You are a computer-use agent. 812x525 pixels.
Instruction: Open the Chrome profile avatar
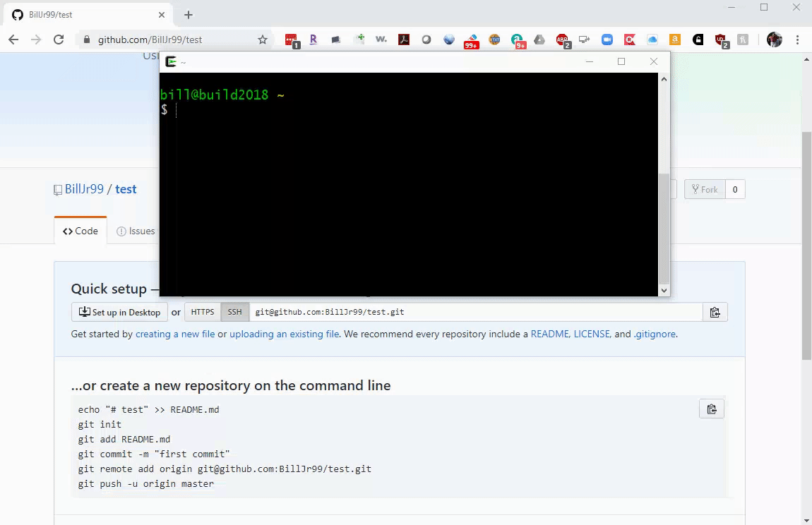[774, 40]
